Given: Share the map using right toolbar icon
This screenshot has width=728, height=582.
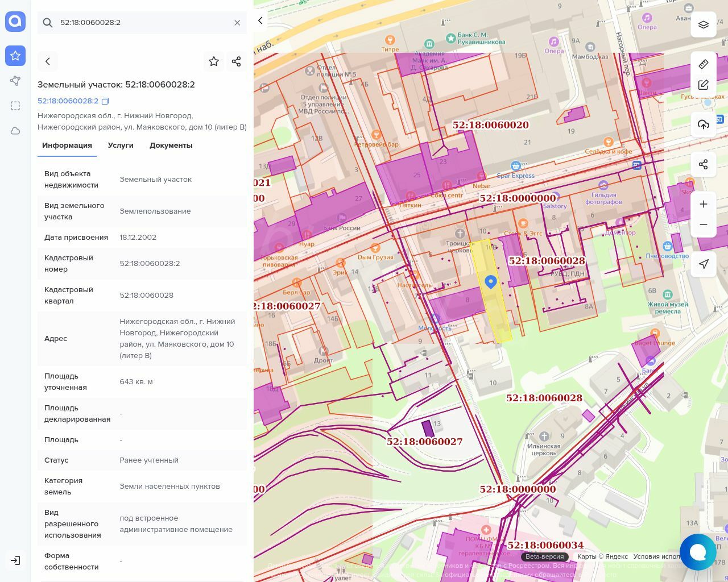Looking at the screenshot, I should point(704,164).
